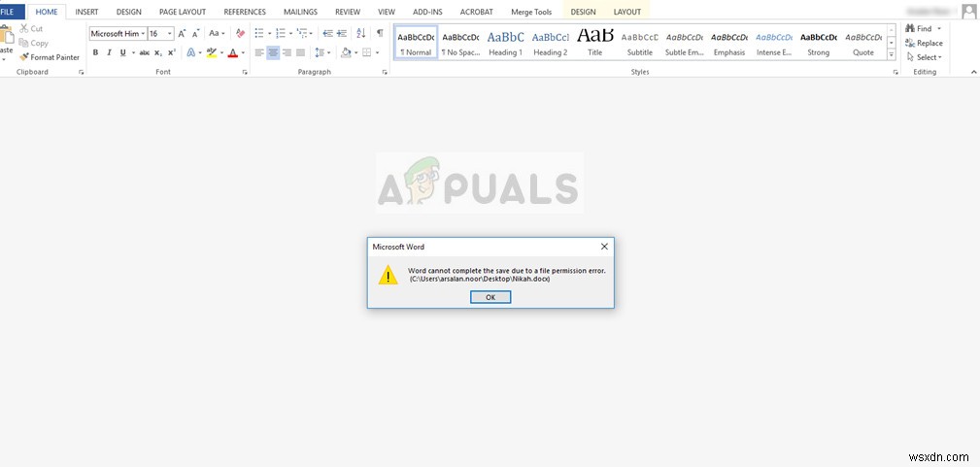Click the Clear All Formatting icon
Image resolution: width=980 pixels, height=467 pixels.
click(x=241, y=33)
